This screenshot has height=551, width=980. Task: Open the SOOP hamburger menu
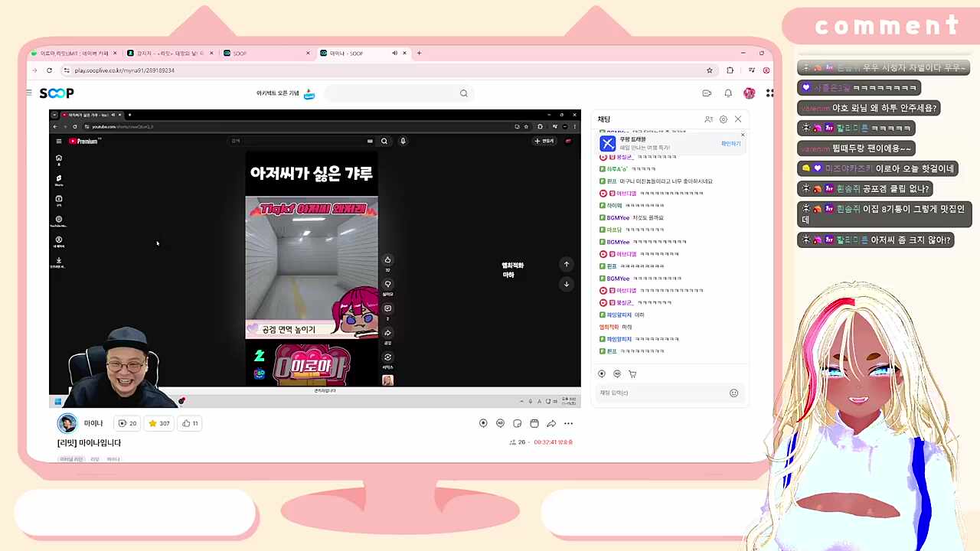pyautogui.click(x=29, y=93)
